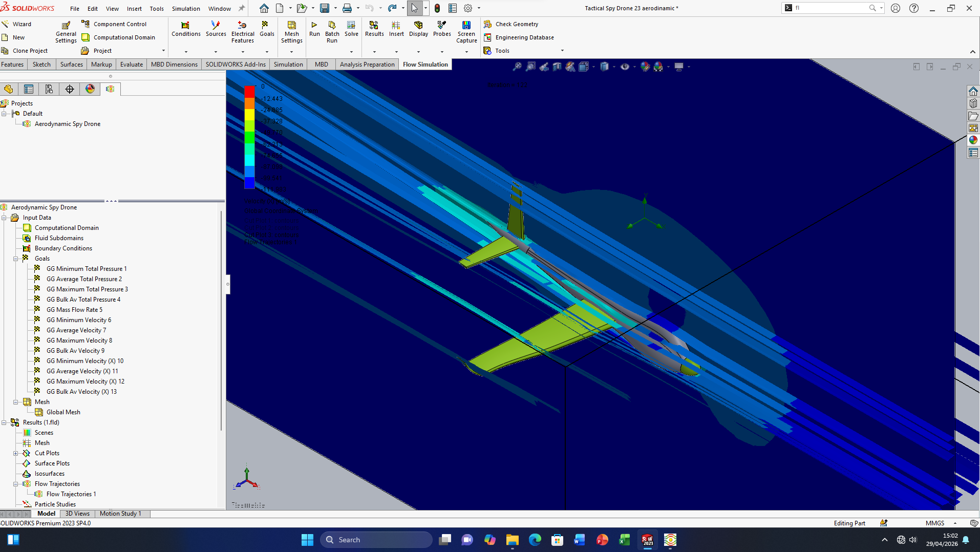Click red segment of velocity legend
The width and height of the screenshot is (980, 552).
249,92
